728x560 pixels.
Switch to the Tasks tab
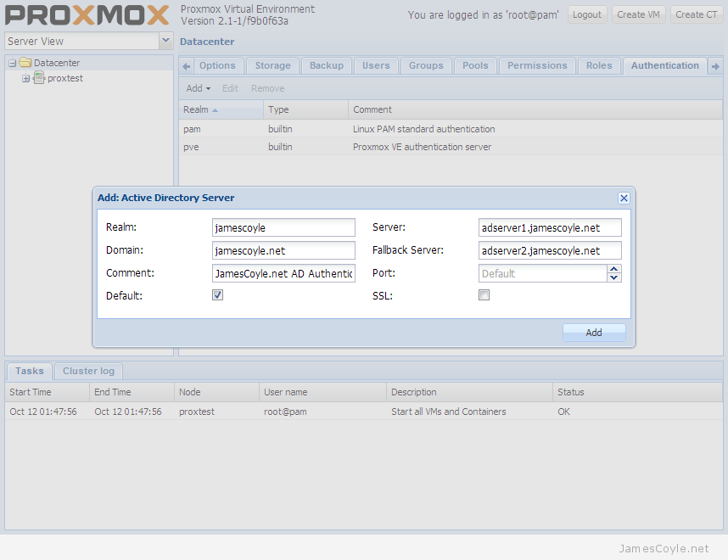pyautogui.click(x=29, y=371)
